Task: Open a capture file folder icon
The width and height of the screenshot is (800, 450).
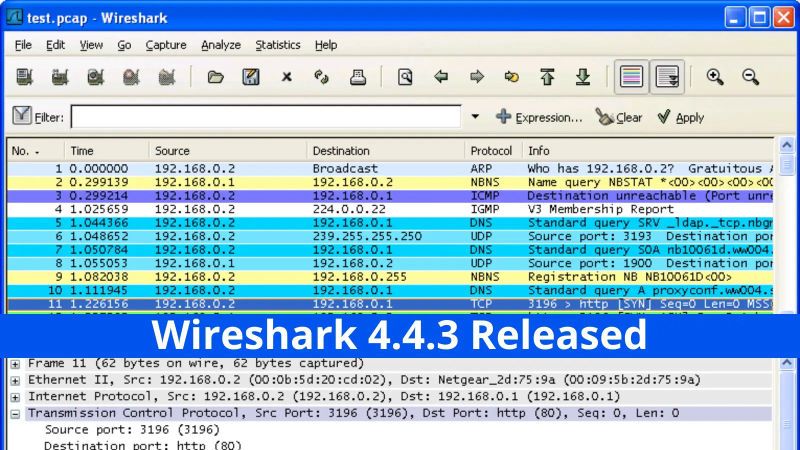Action: coord(216,77)
